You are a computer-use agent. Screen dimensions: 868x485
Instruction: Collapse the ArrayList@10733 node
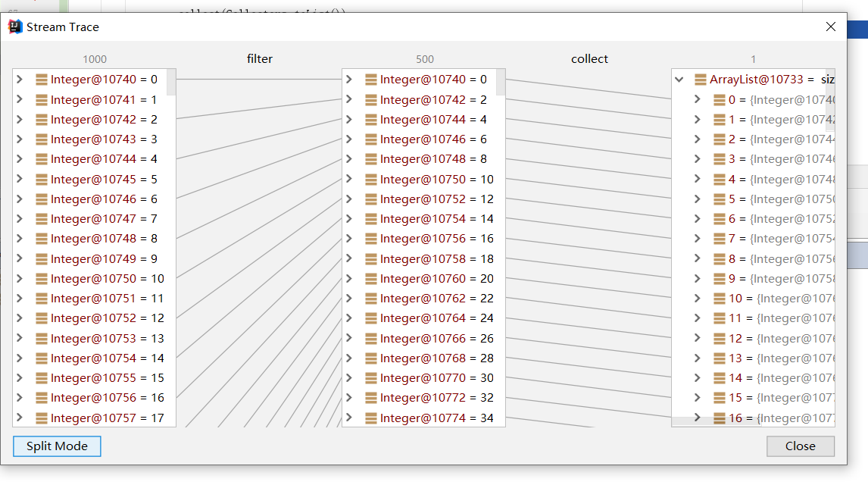pyautogui.click(x=679, y=80)
